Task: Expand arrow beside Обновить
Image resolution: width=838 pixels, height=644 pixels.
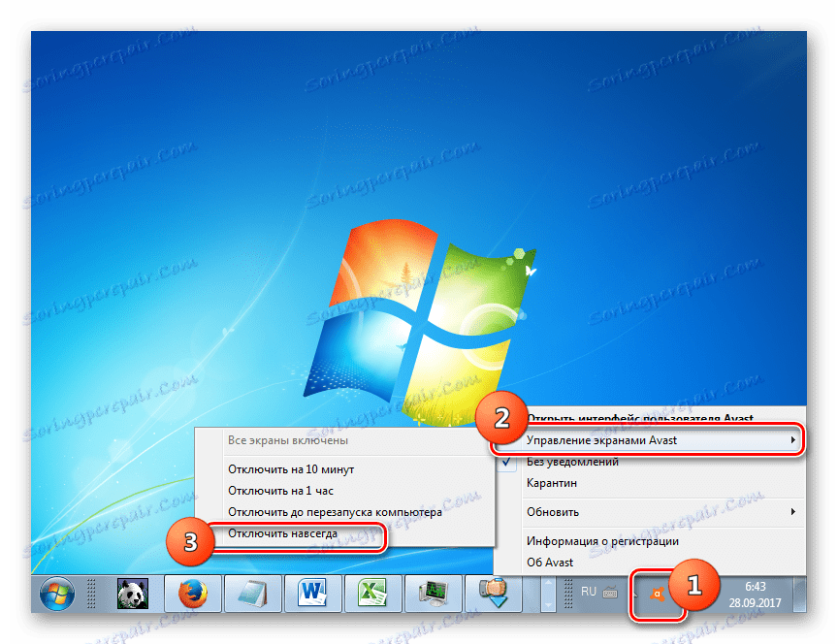Action: [793, 512]
